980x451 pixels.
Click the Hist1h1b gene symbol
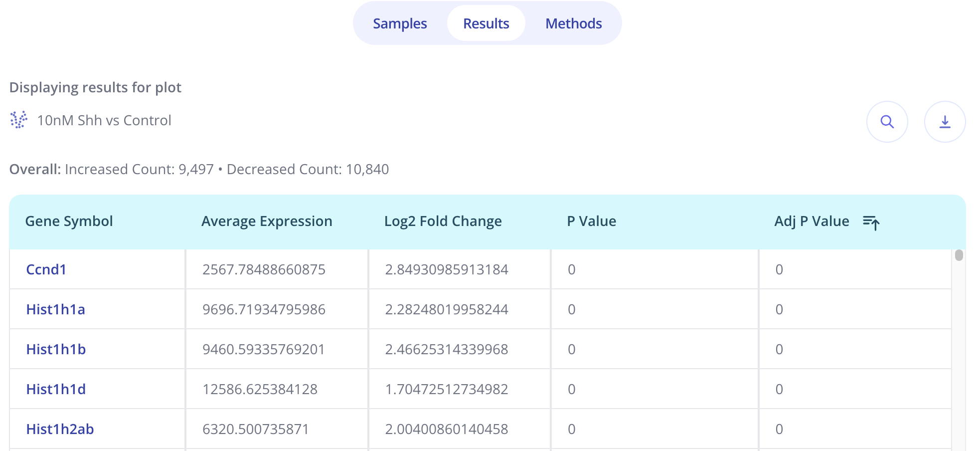56,349
